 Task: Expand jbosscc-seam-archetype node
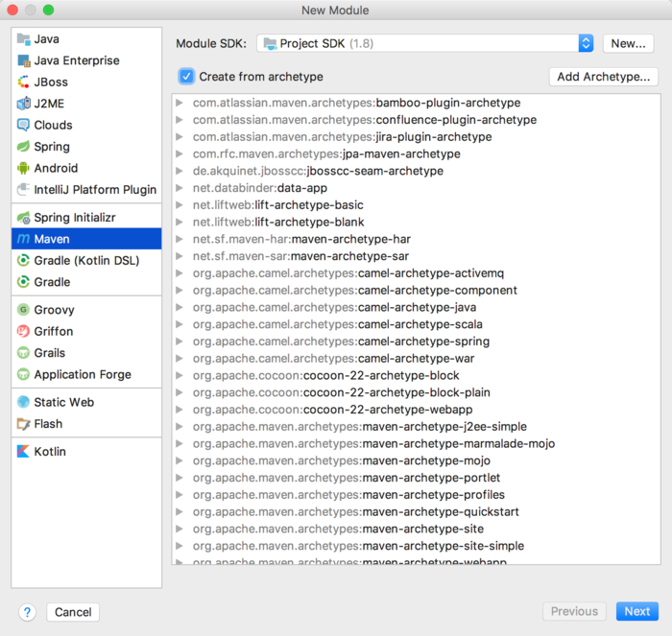pos(180,171)
